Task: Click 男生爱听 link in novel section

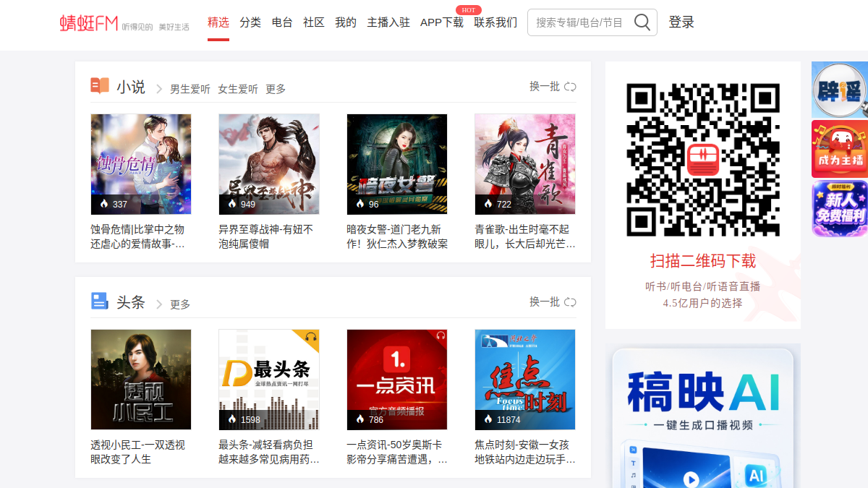Action: [x=190, y=89]
